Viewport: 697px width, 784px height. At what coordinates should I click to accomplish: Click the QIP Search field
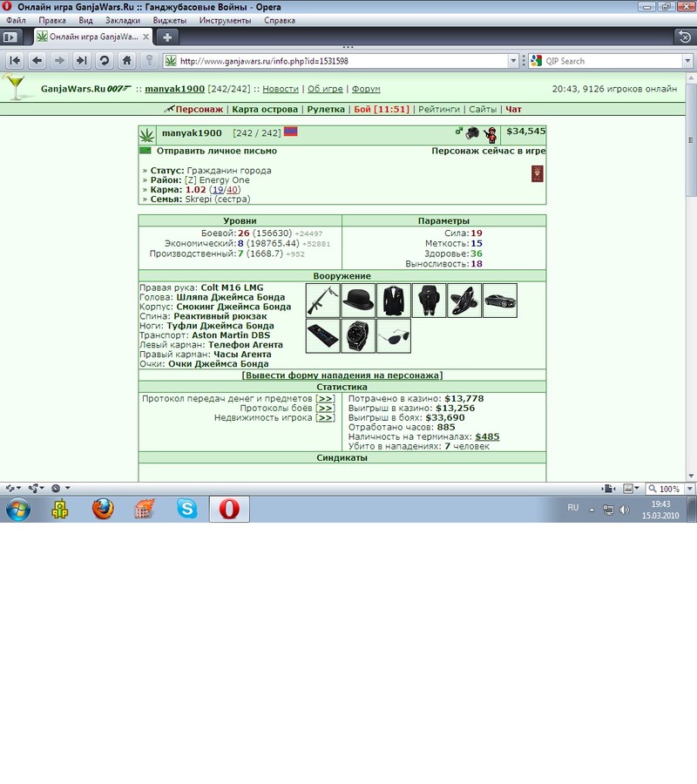[612, 61]
